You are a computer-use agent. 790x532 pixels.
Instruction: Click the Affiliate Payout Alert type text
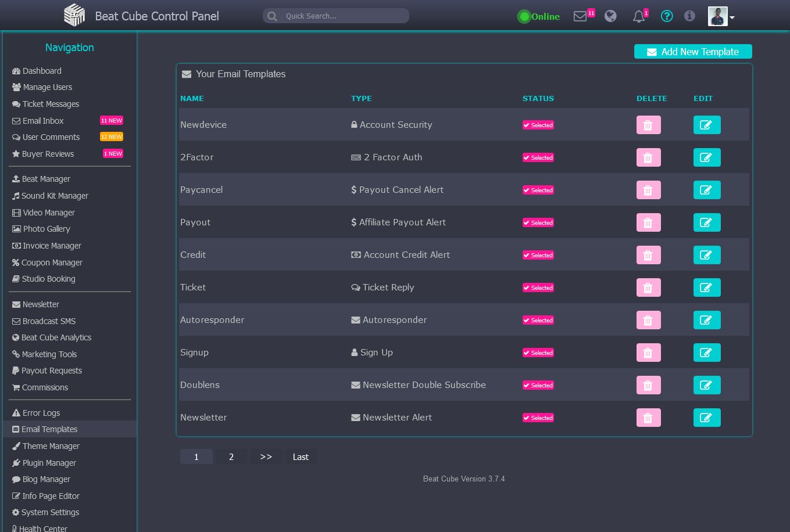[402, 222]
